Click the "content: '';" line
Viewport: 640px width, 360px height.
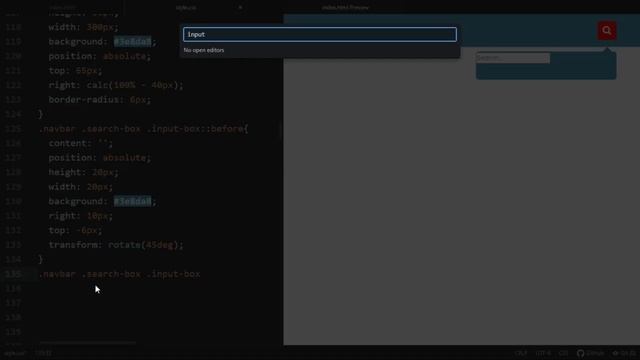(80, 144)
